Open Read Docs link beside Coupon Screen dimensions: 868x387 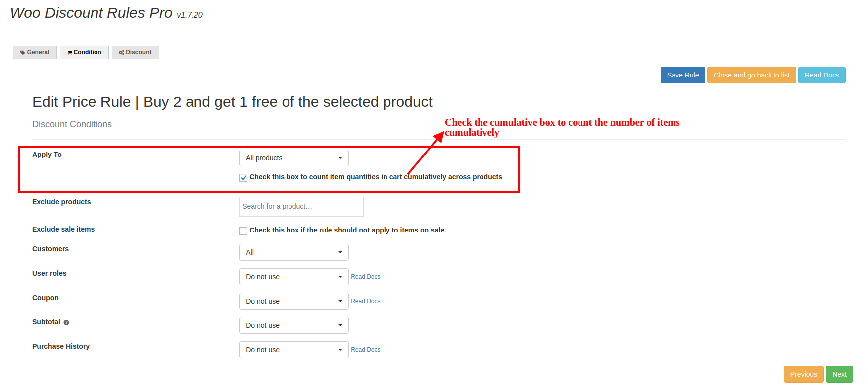(365, 301)
